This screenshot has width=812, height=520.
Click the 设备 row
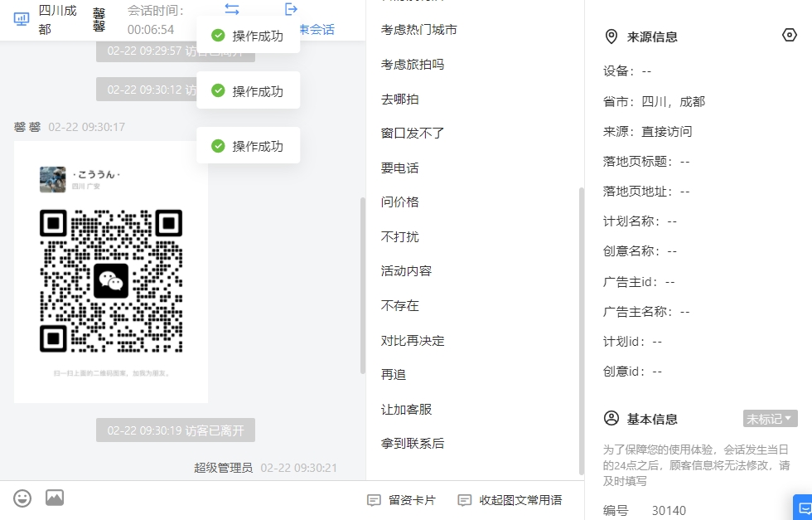coord(627,71)
